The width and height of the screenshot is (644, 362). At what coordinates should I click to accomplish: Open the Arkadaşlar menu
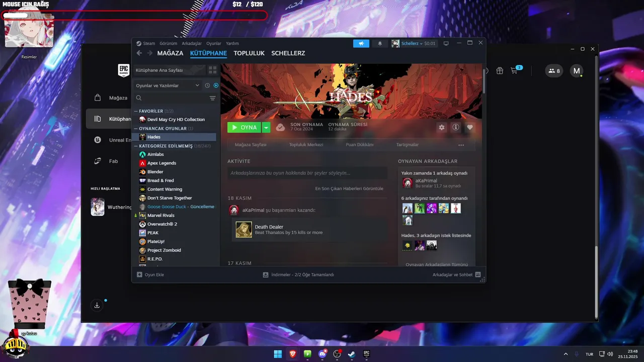192,43
